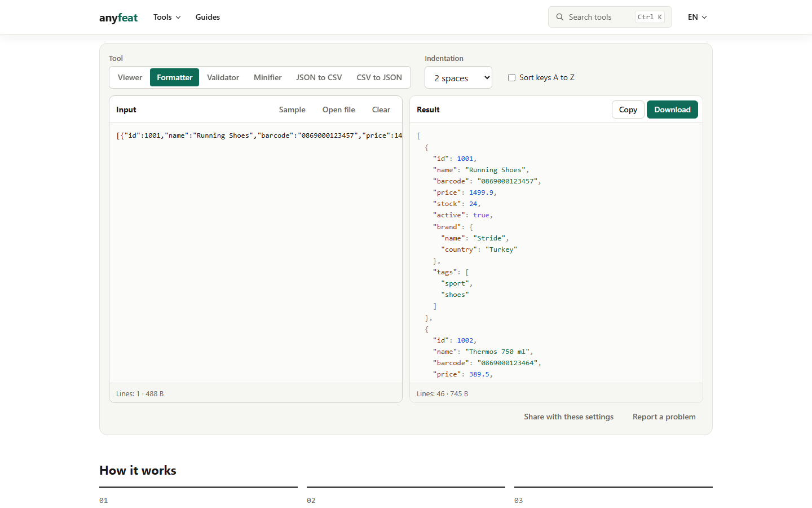Open the Indentation dropdown showing 2 spaces
The width and height of the screenshot is (812, 508).
point(458,78)
